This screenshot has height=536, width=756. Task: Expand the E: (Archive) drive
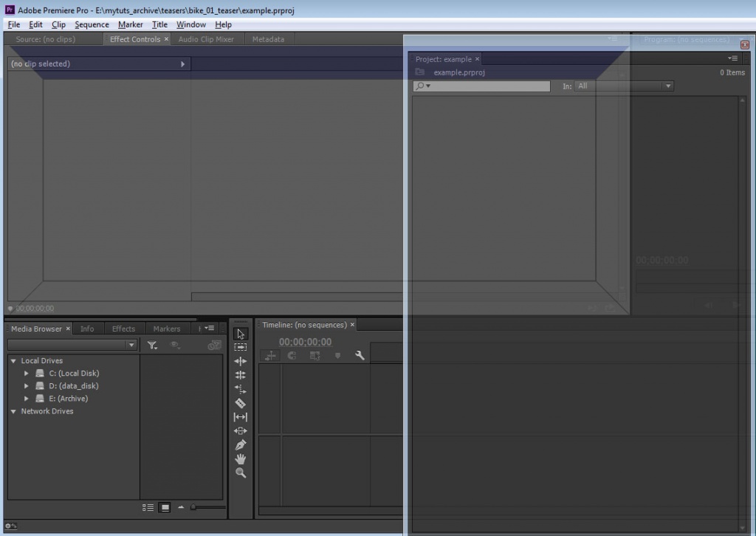point(26,399)
